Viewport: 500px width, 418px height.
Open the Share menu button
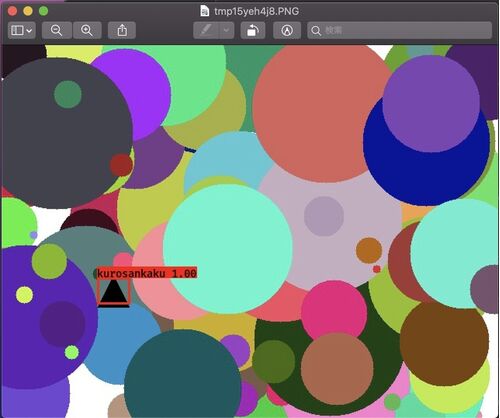click(x=122, y=30)
